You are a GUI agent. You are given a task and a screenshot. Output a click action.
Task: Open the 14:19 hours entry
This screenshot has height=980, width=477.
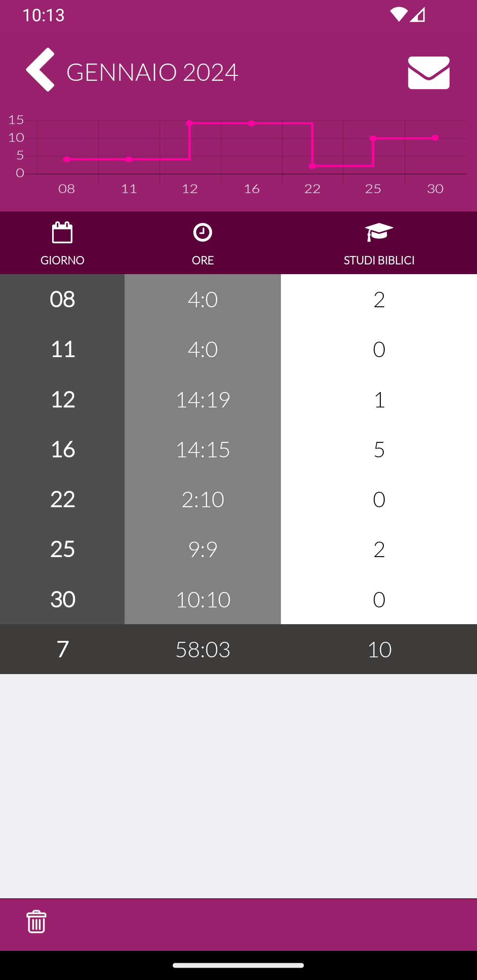pos(203,400)
